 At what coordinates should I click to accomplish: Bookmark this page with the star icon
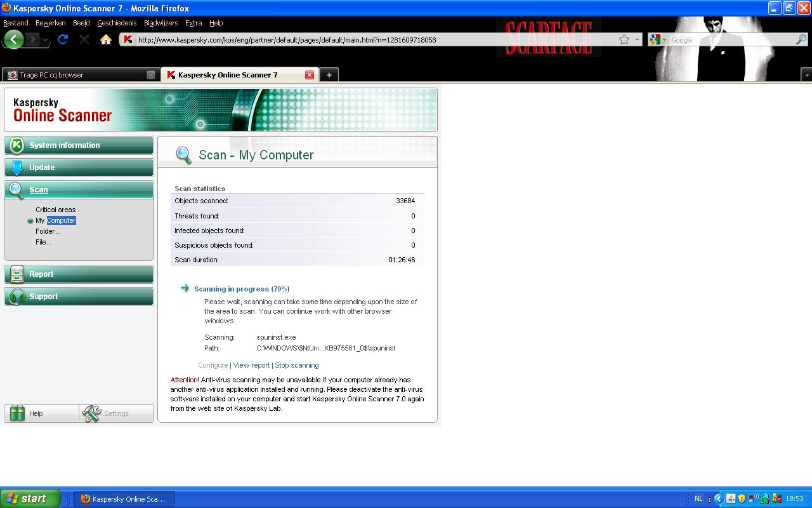(x=624, y=39)
